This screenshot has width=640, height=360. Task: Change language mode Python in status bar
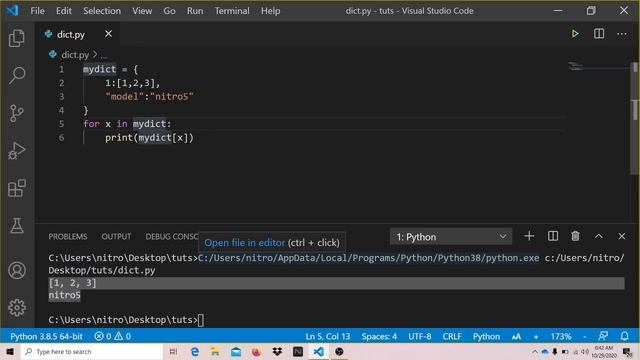[x=486, y=336]
